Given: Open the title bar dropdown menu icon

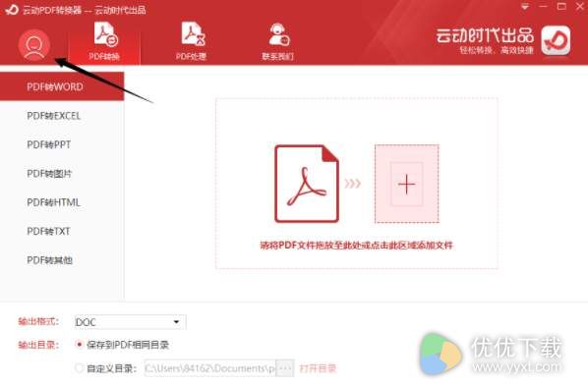Looking at the screenshot, I should pos(525,7).
